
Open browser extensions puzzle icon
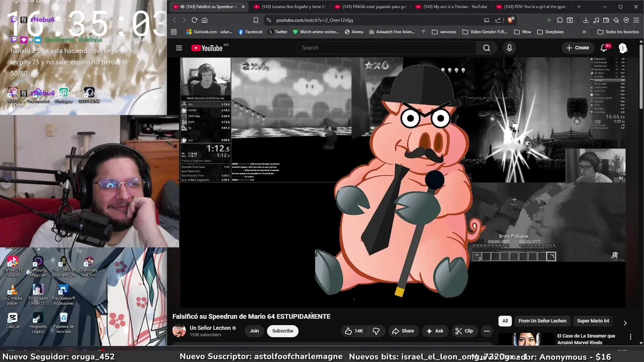point(560,20)
